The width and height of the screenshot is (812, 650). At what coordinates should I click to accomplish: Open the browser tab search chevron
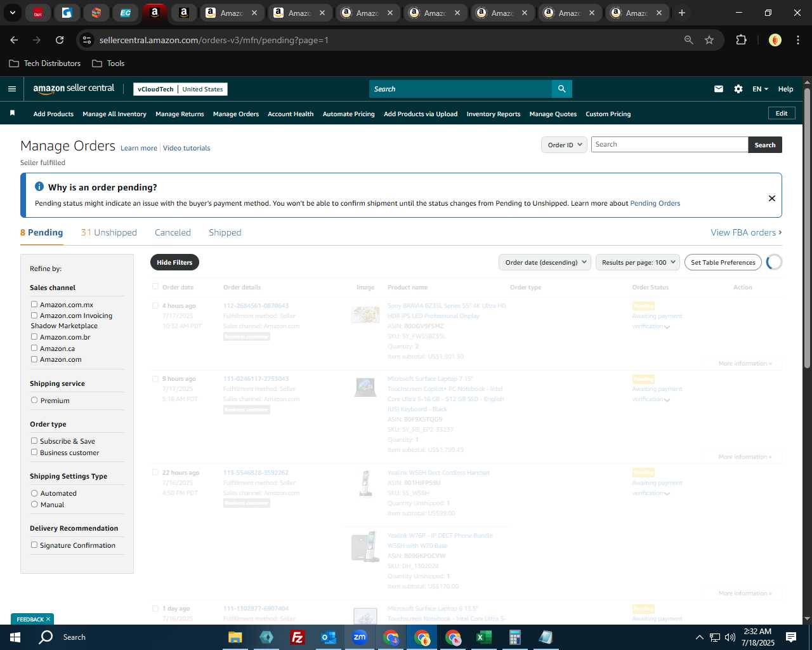point(12,13)
